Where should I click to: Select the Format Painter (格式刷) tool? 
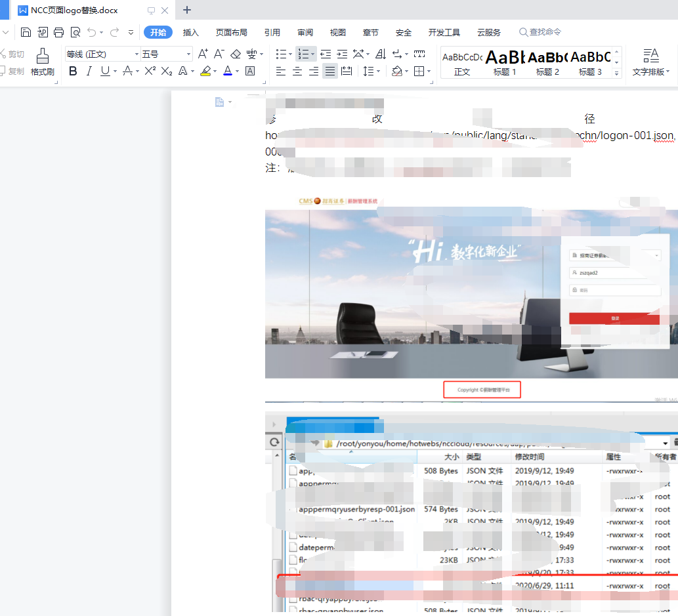(43, 62)
